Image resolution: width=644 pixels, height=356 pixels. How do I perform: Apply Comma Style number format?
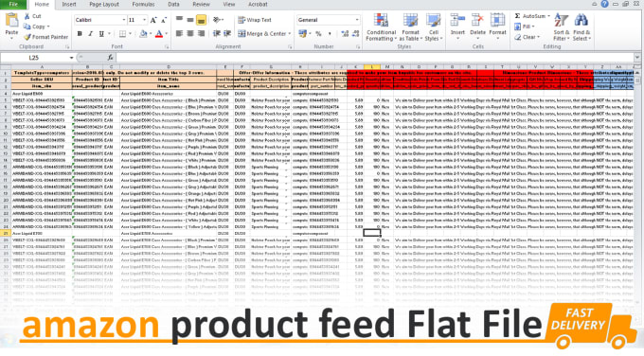coord(330,34)
